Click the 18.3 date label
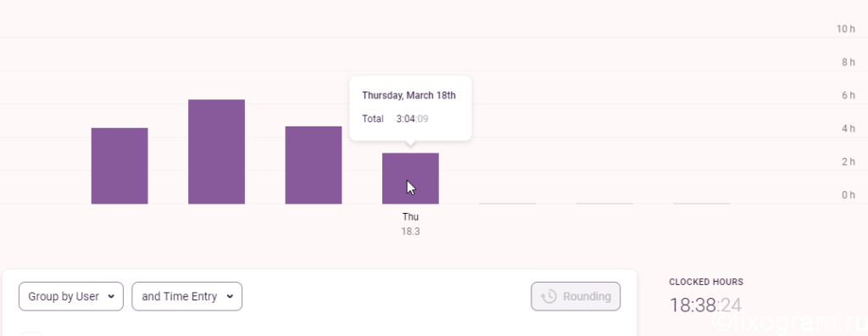868x336 pixels. [410, 232]
